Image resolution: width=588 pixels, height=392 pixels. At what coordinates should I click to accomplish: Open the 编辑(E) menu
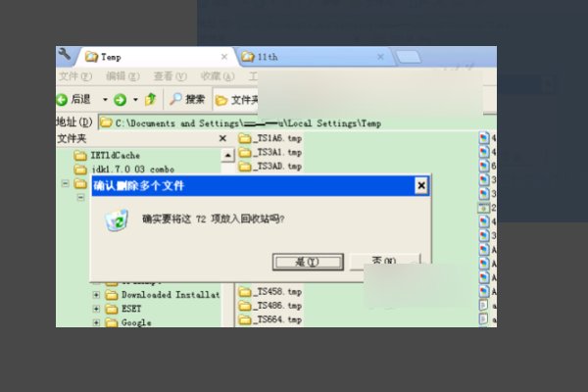(122, 76)
